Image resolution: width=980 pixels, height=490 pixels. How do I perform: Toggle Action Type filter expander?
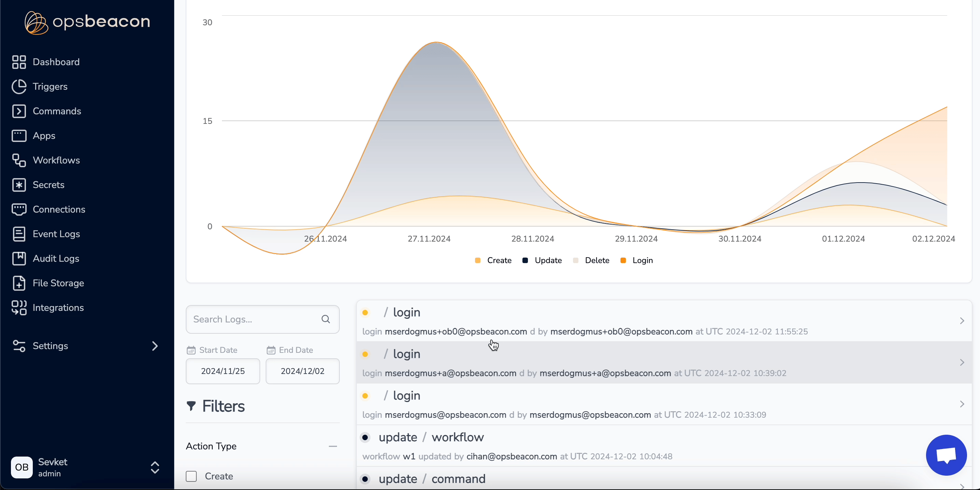(x=332, y=446)
